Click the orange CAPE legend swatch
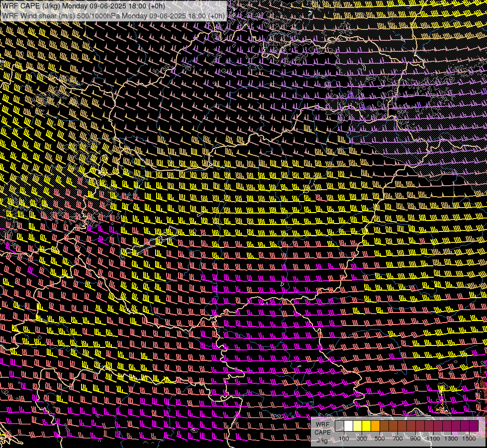487x448 pixels. [x=375, y=426]
